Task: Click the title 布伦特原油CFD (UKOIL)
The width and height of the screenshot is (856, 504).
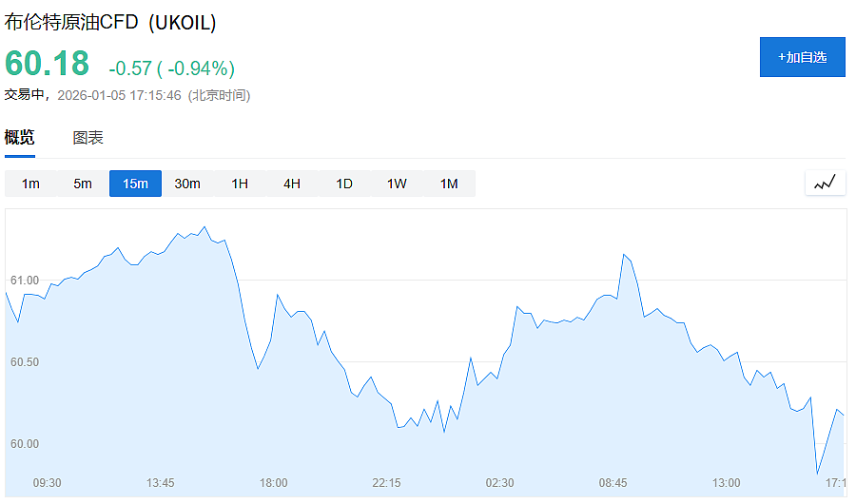Action: [x=110, y=23]
